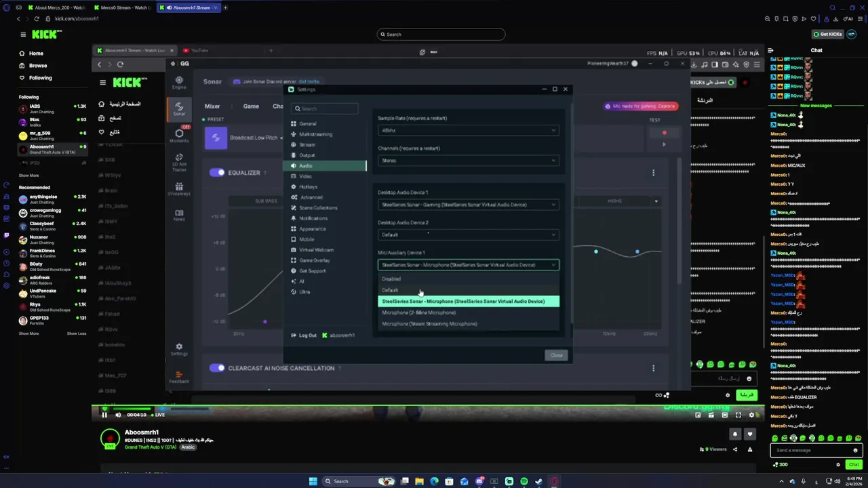Open the Output settings category

(x=307, y=155)
